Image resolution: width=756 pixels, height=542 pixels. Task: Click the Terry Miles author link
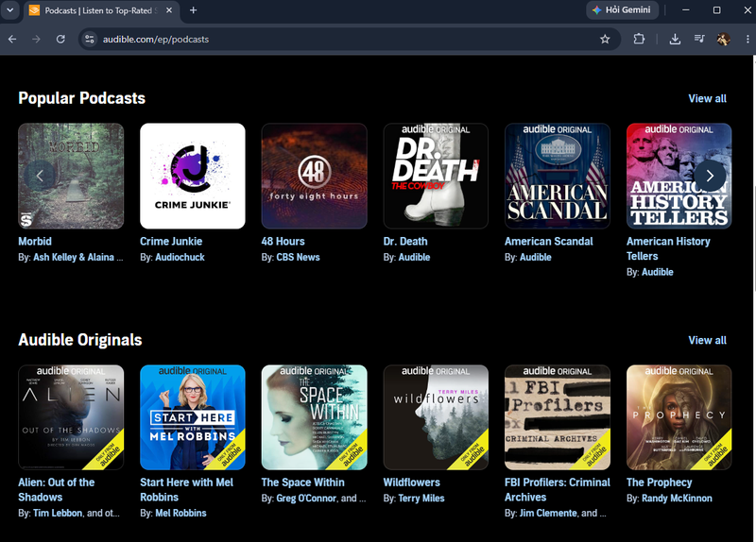tap(421, 499)
